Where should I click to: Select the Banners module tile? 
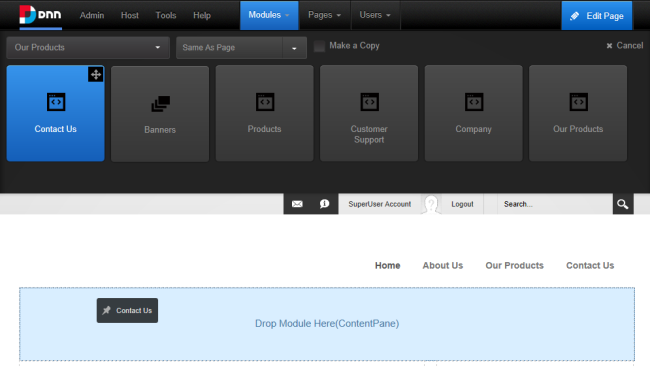click(x=160, y=113)
